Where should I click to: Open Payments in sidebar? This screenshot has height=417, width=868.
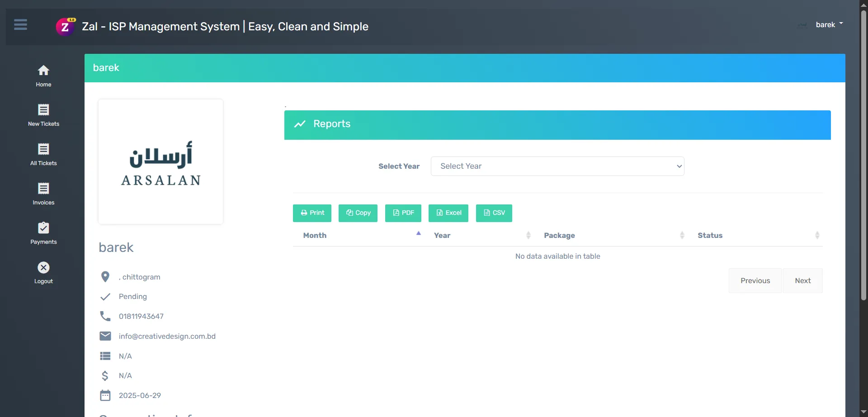[43, 233]
